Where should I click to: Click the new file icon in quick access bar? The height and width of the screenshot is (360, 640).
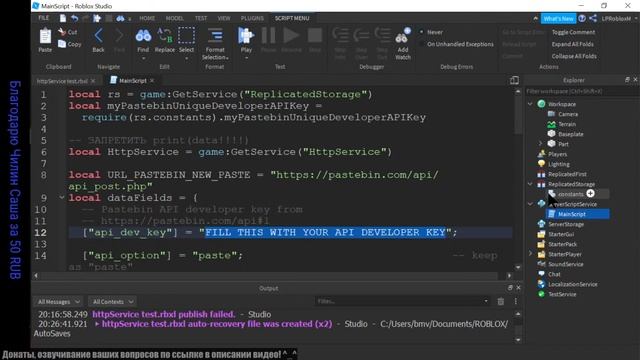(x=63, y=18)
